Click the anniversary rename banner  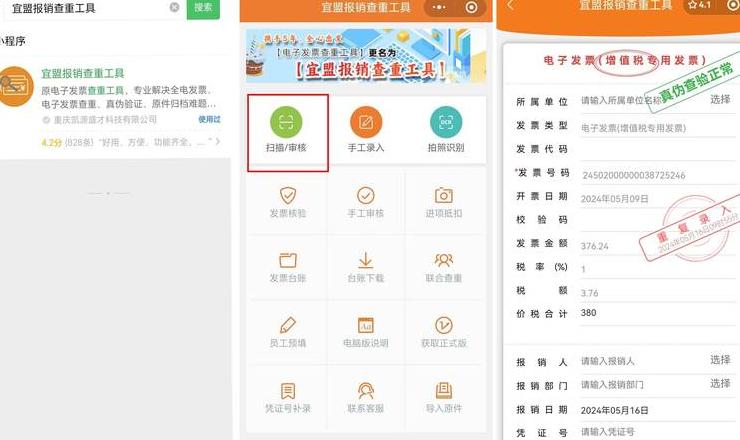pyautogui.click(x=366, y=55)
